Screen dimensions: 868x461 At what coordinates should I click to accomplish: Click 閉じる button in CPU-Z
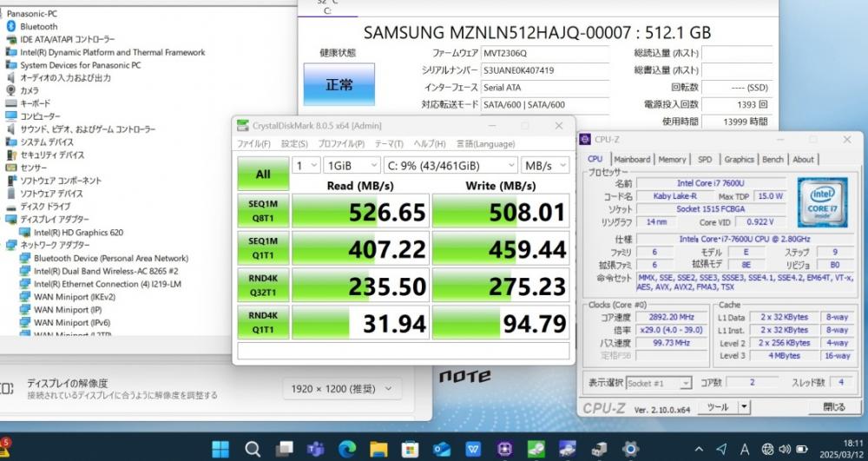pos(834,407)
